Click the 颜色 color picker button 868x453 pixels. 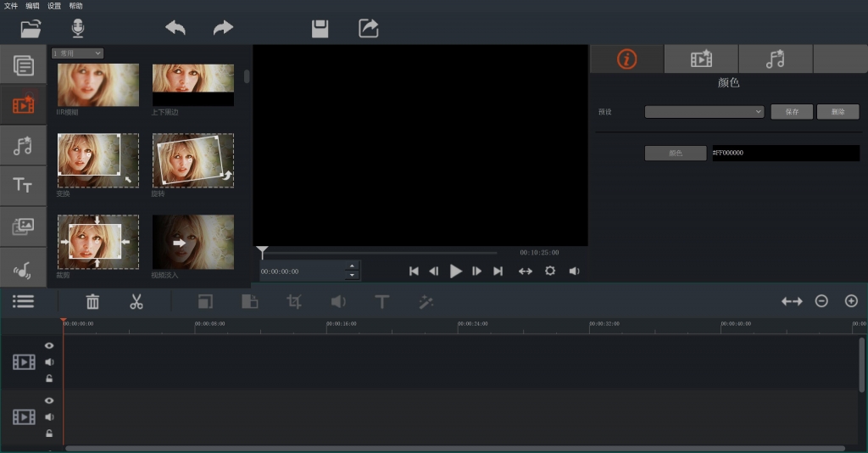pos(676,153)
